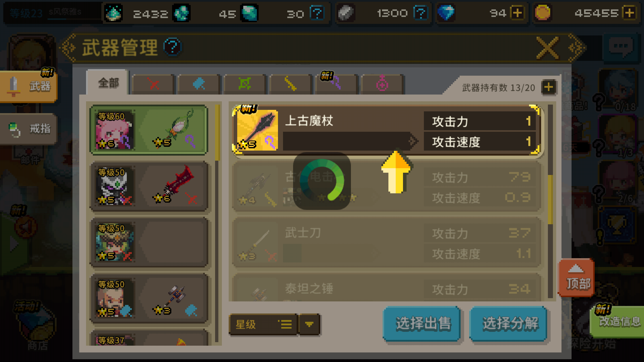Filter weapons by blue hammer type
Image resolution: width=644 pixels, height=362 pixels.
(199, 84)
